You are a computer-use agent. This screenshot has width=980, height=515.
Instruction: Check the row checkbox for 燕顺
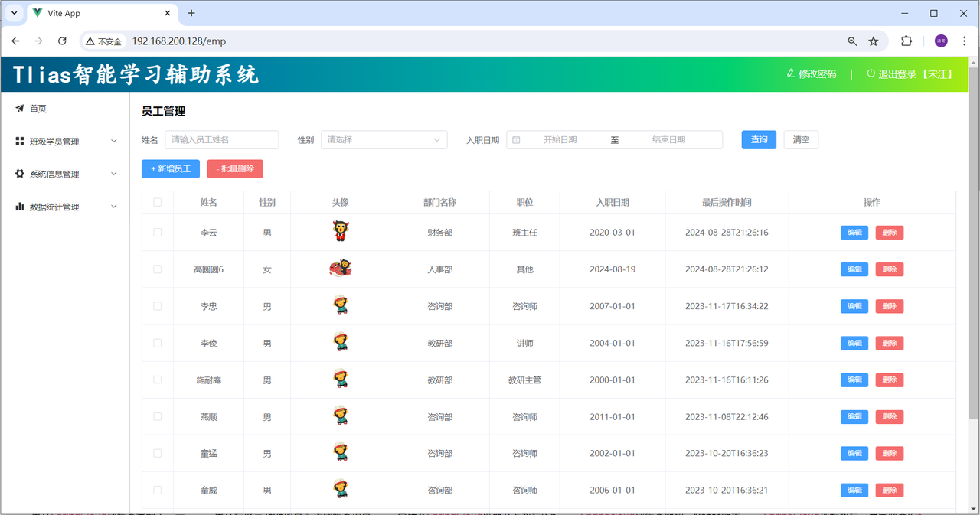[x=158, y=416]
